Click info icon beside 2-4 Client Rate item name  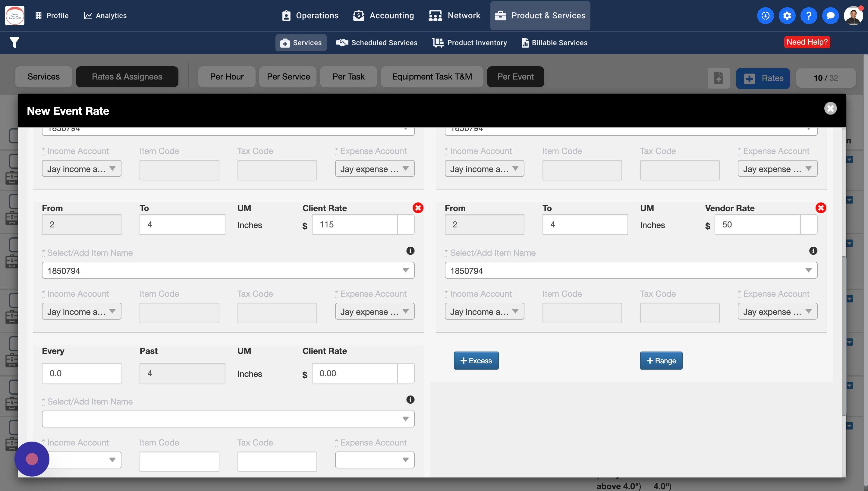pyautogui.click(x=410, y=251)
